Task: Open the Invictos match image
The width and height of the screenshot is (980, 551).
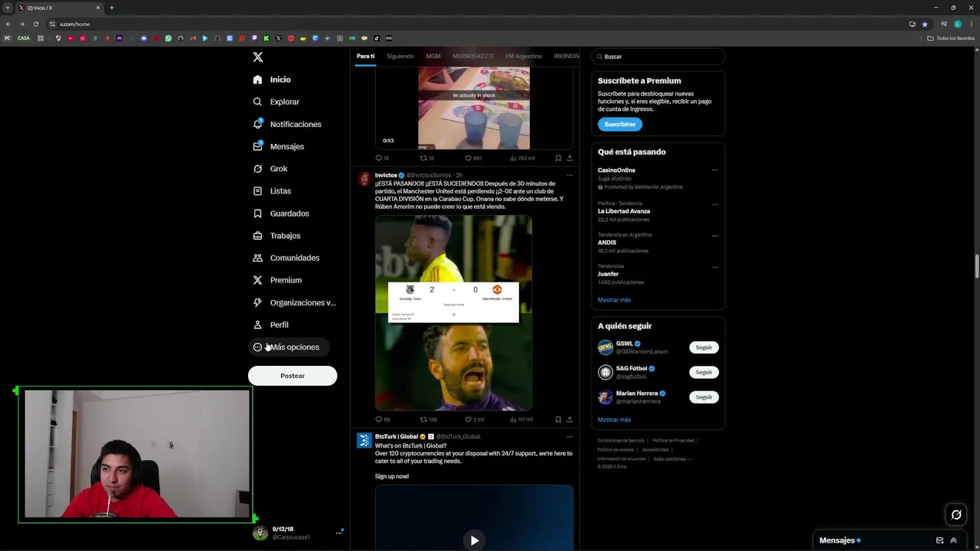Action: tap(453, 313)
